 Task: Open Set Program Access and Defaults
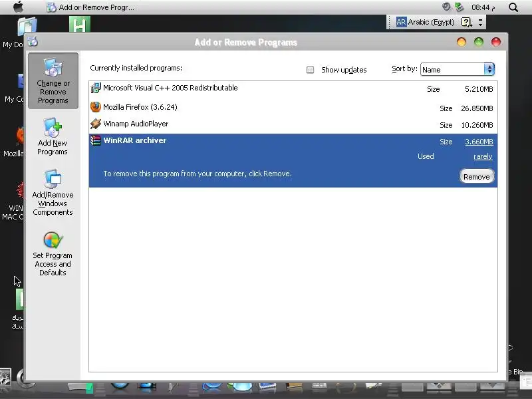[53, 254]
